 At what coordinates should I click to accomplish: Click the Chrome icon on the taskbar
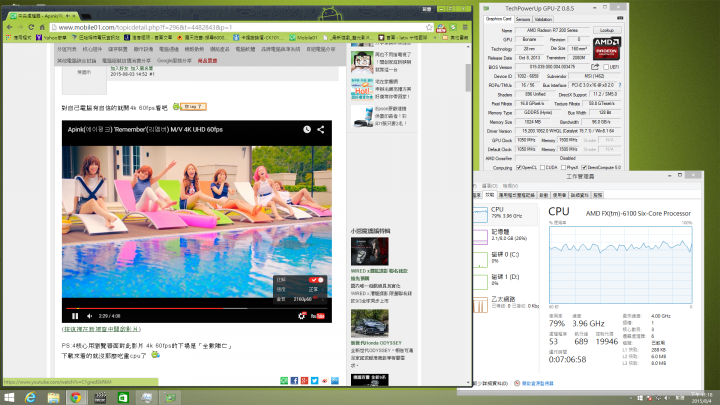(x=76, y=398)
